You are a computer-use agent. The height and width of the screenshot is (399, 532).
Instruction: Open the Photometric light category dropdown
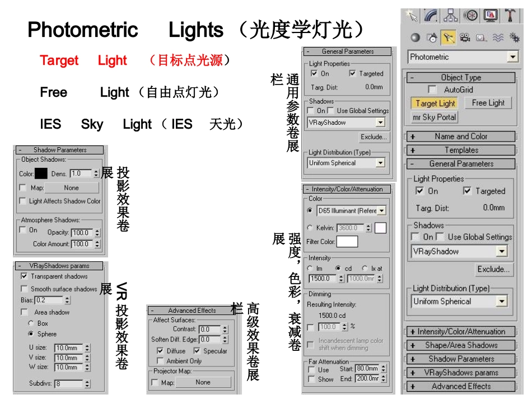(512, 57)
